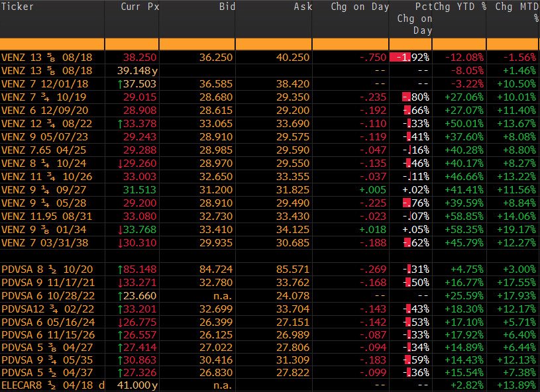Image resolution: width=540 pixels, height=392 pixels.
Task: Click the +.005 day change for VENZ 9 1/4 09/27
Action: tap(373, 190)
